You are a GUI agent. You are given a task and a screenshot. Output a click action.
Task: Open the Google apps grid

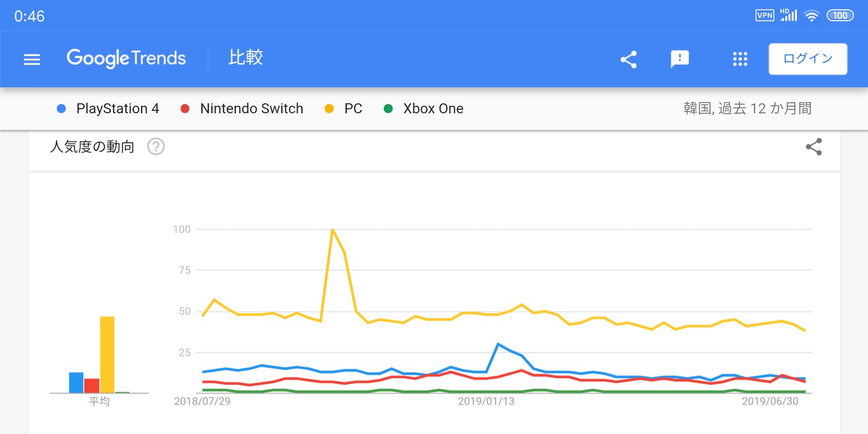coord(740,59)
